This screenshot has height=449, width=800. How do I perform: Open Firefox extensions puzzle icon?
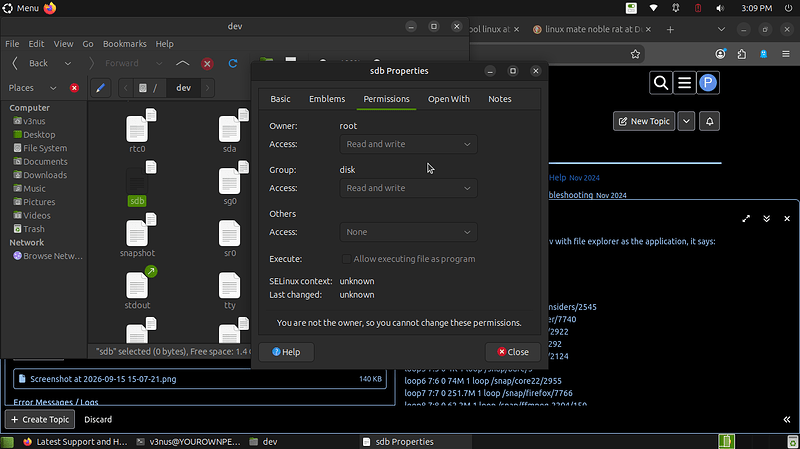coord(742,54)
